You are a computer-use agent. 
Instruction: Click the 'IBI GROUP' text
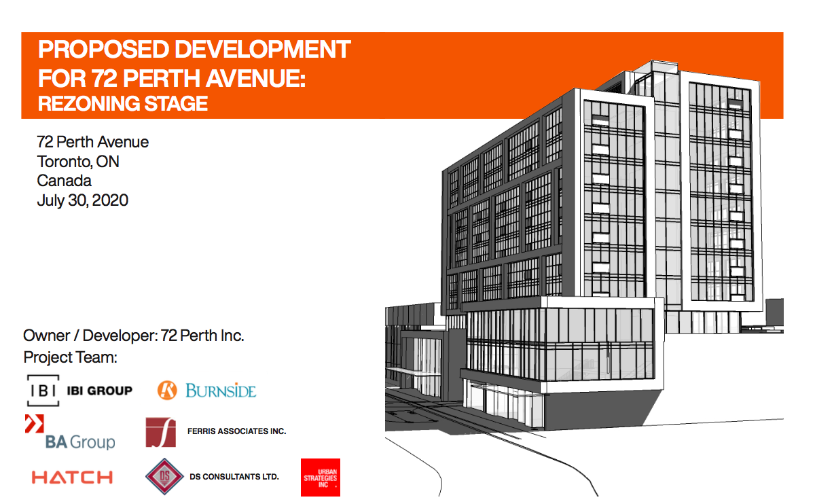100,391
